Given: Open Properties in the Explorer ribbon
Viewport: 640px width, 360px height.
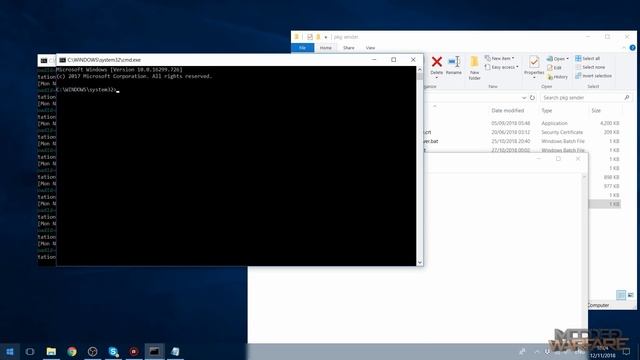Looking at the screenshot, I should click(x=534, y=65).
